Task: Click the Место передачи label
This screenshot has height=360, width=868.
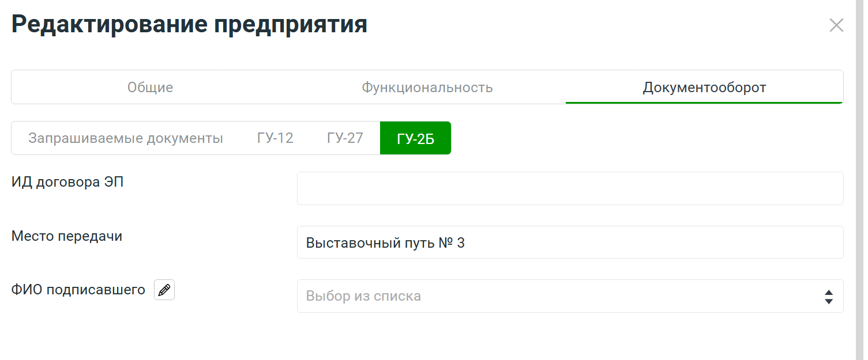Action: (x=67, y=236)
